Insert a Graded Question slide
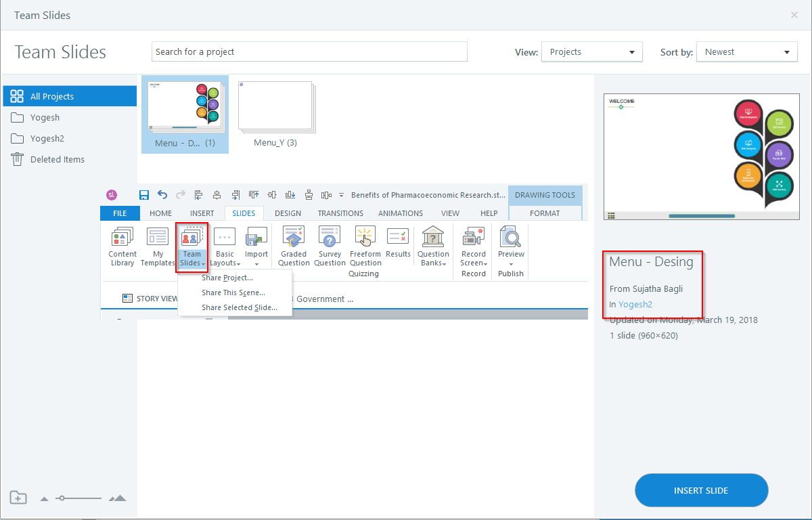This screenshot has width=812, height=520. [x=294, y=246]
